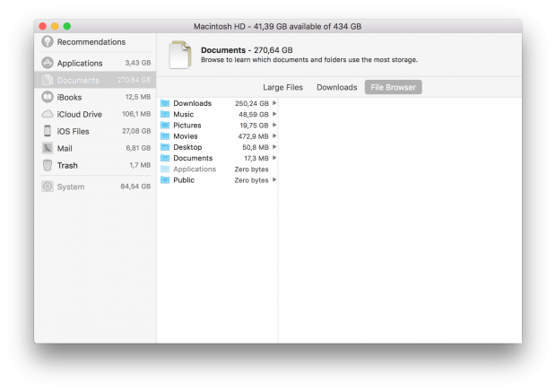This screenshot has width=556, height=392.
Task: Click the Documents sidebar icon
Action: [48, 80]
